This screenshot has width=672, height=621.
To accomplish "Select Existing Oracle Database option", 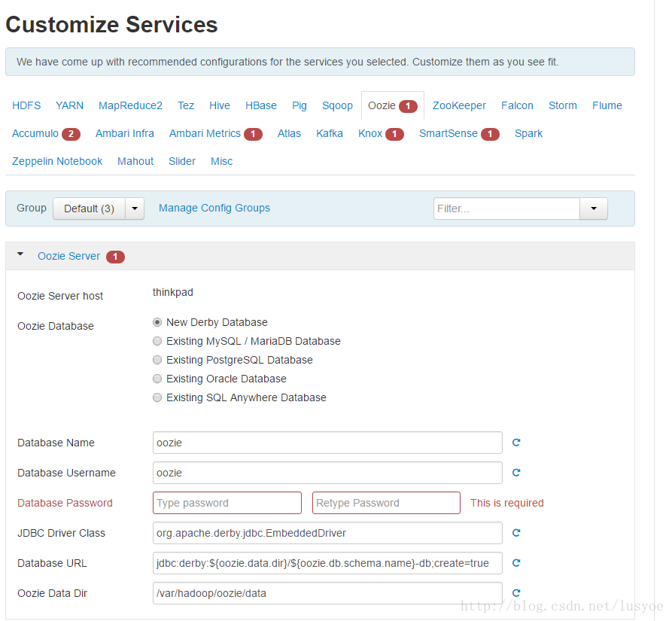I will [157, 379].
